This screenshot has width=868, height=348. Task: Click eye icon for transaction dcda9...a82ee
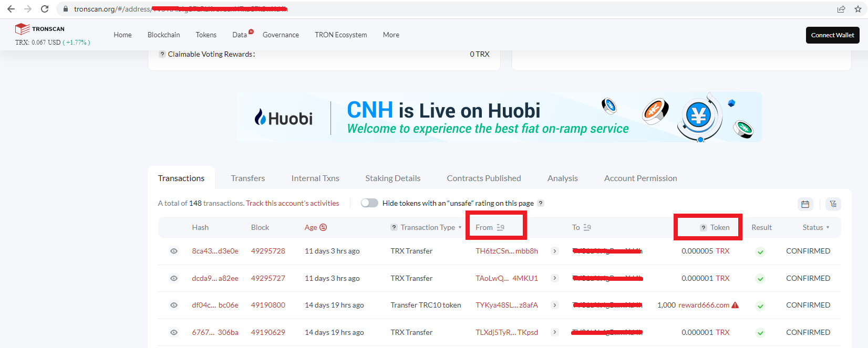click(174, 278)
